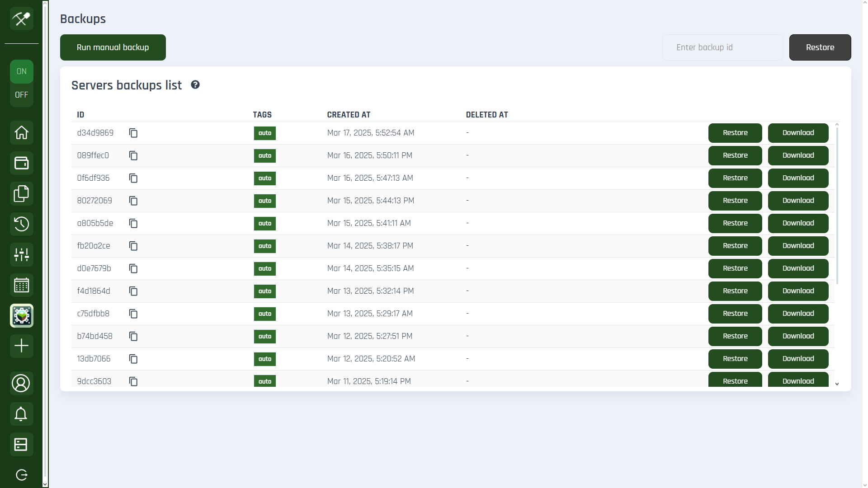868x488 pixels.
Task: Open the calendar schedule icon in sidebar
Action: 21,285
